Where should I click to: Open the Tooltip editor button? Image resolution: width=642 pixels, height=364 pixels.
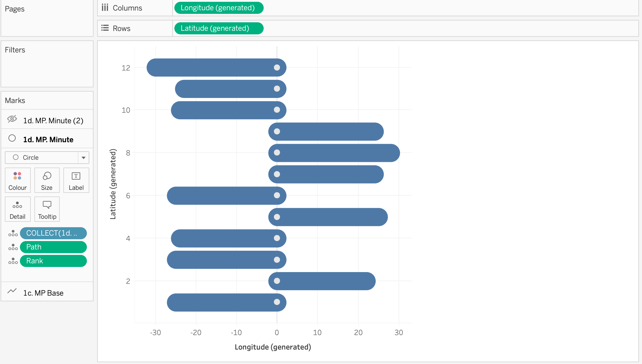[47, 209]
